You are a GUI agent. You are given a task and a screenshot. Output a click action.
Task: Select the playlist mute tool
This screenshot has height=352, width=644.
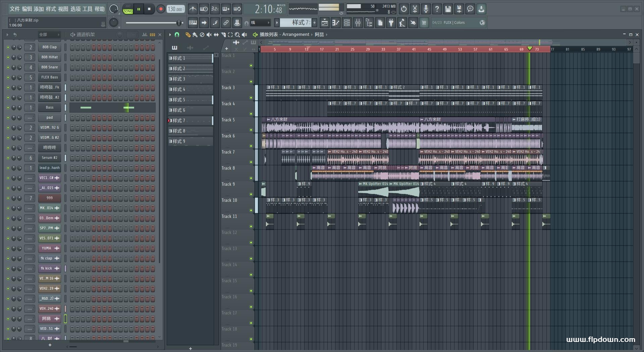click(209, 35)
